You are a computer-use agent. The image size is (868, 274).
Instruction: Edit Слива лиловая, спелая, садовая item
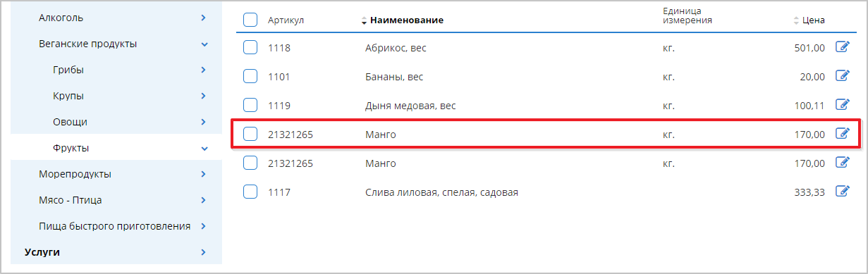(842, 191)
